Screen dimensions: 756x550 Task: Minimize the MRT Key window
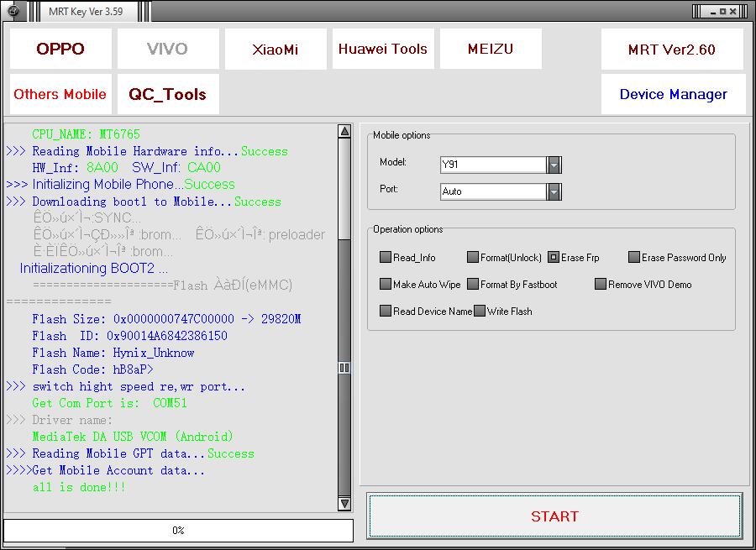[713, 12]
